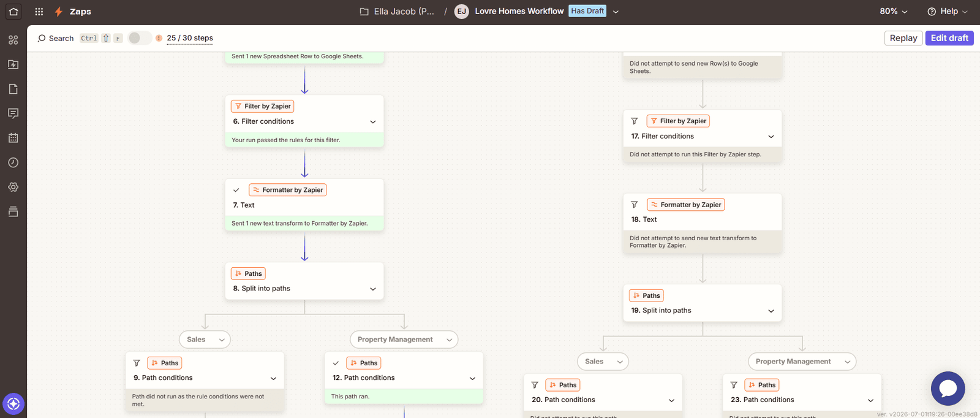Click the search magnifier icon
The height and width of the screenshot is (418, 980).
coord(42,38)
